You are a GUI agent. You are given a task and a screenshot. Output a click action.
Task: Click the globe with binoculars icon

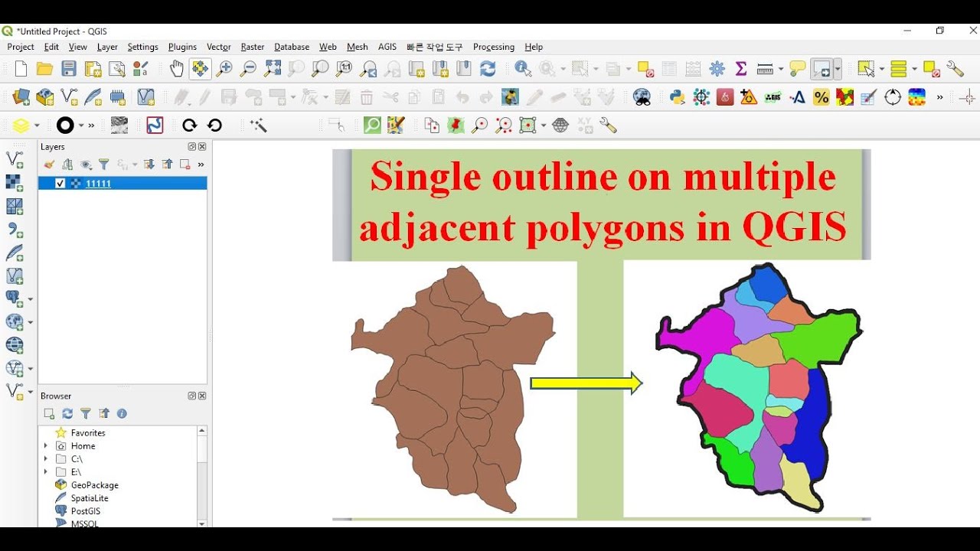642,97
